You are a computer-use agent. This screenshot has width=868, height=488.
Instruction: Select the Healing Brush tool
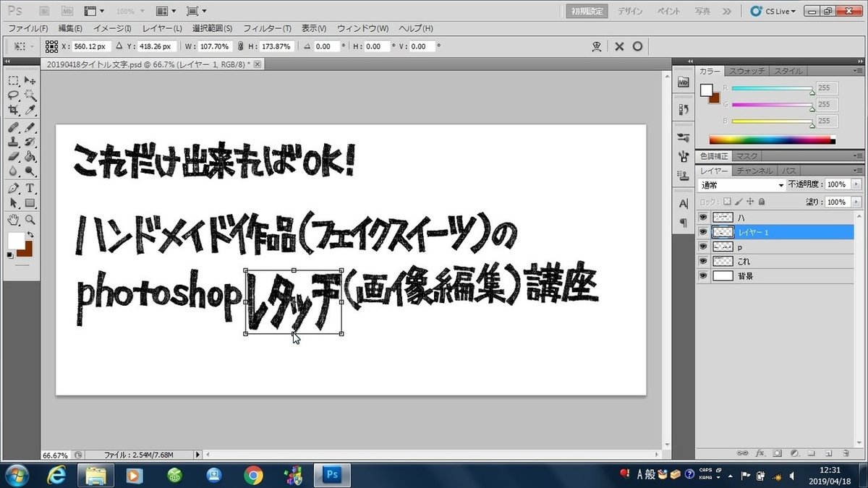coord(13,127)
